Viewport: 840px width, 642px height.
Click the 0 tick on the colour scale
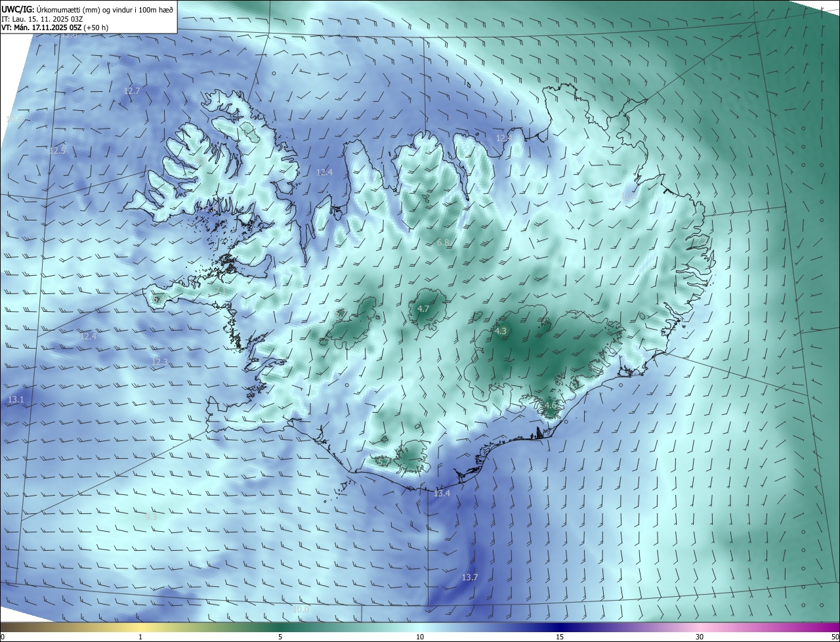tap(3, 637)
